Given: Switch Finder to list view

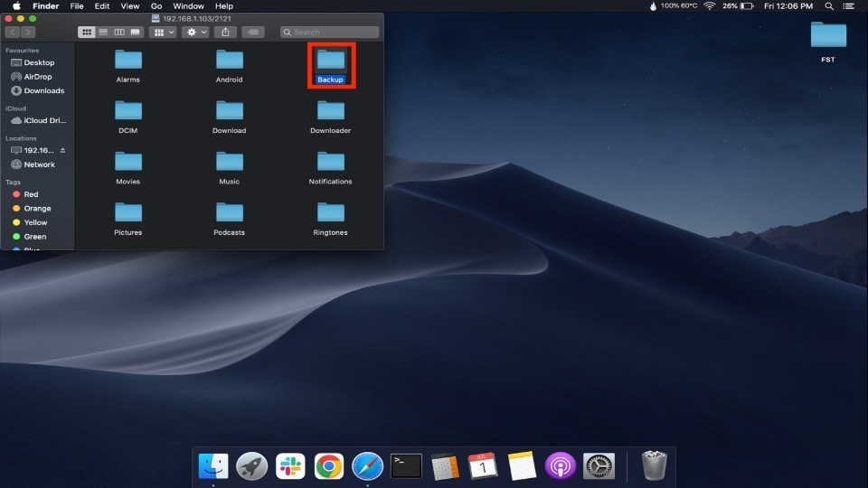Looking at the screenshot, I should point(103,33).
